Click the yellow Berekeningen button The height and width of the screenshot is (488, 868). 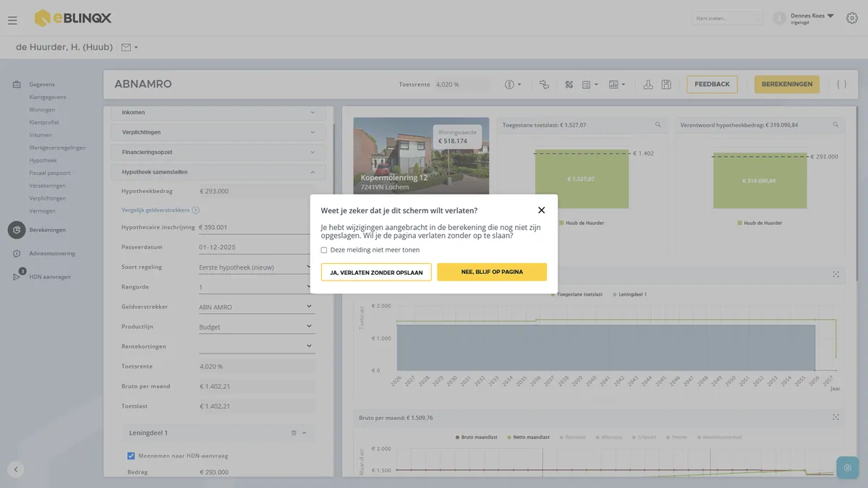pyautogui.click(x=787, y=85)
